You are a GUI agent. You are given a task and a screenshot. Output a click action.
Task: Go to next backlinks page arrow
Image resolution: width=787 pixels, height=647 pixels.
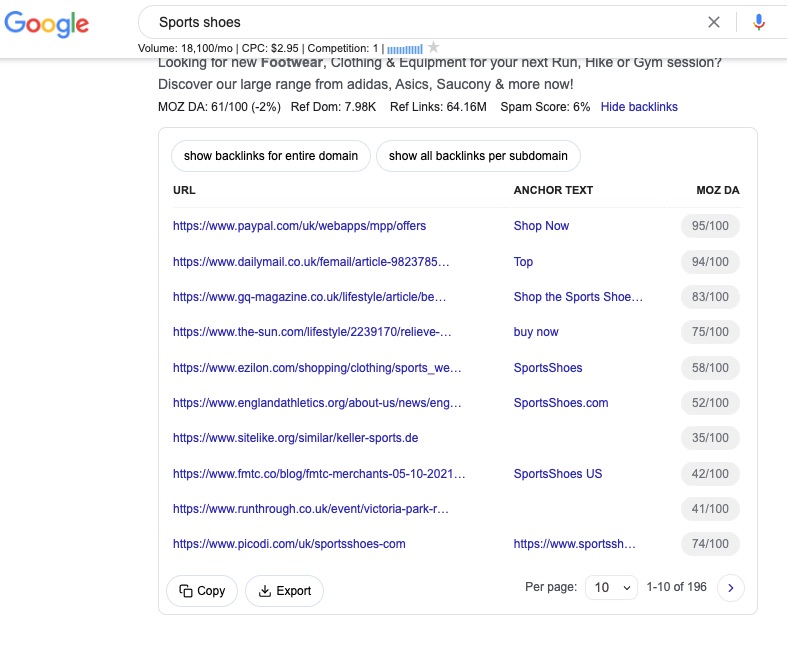(x=731, y=588)
